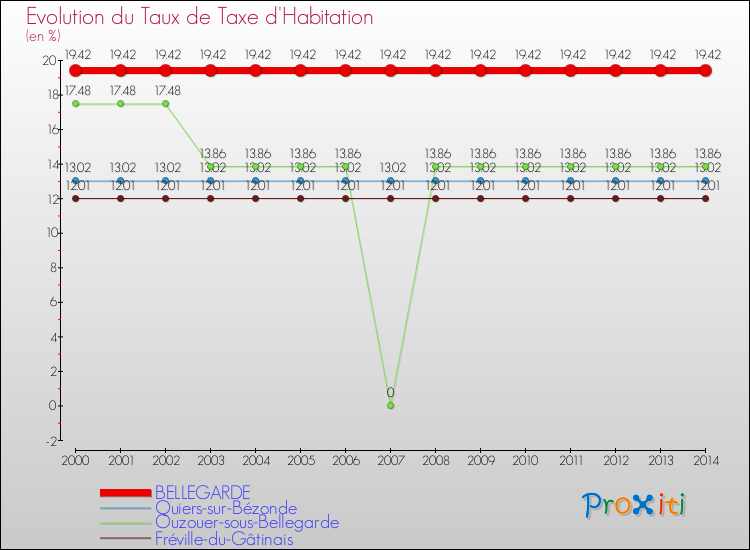Click the x-axis label 2001

(121, 461)
